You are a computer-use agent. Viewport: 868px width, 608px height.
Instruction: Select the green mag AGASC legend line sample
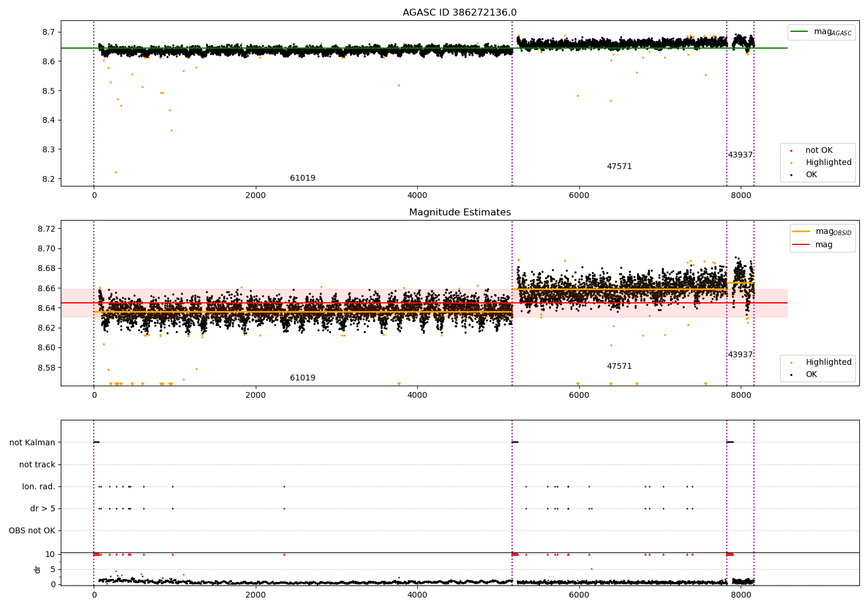coord(799,32)
